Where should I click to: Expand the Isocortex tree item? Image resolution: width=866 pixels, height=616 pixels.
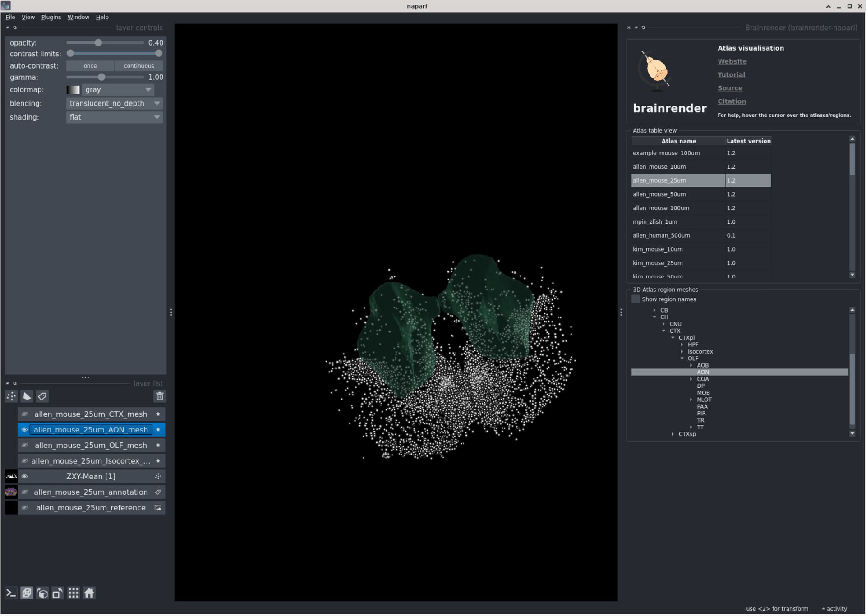click(681, 351)
